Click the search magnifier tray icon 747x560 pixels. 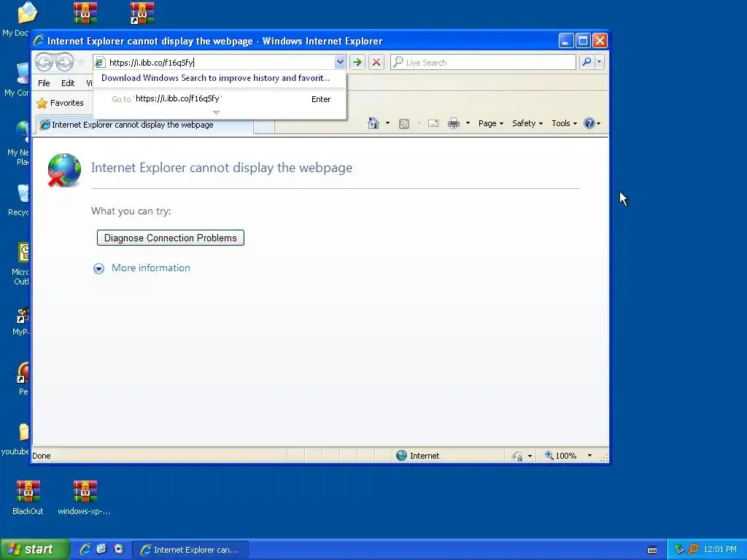(693, 549)
